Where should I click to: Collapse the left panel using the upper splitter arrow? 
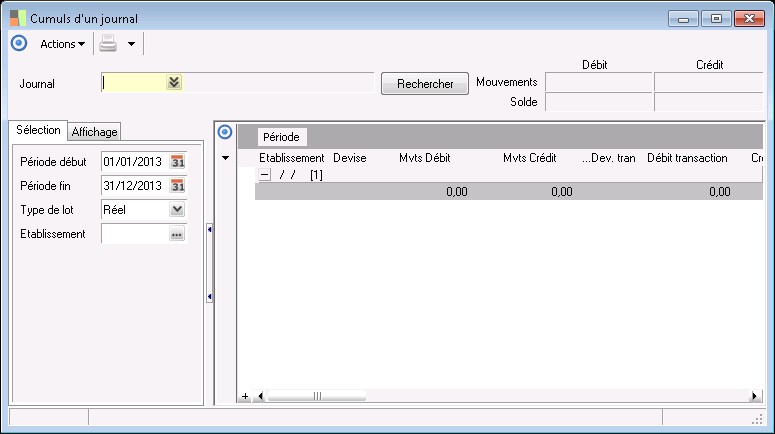point(210,229)
